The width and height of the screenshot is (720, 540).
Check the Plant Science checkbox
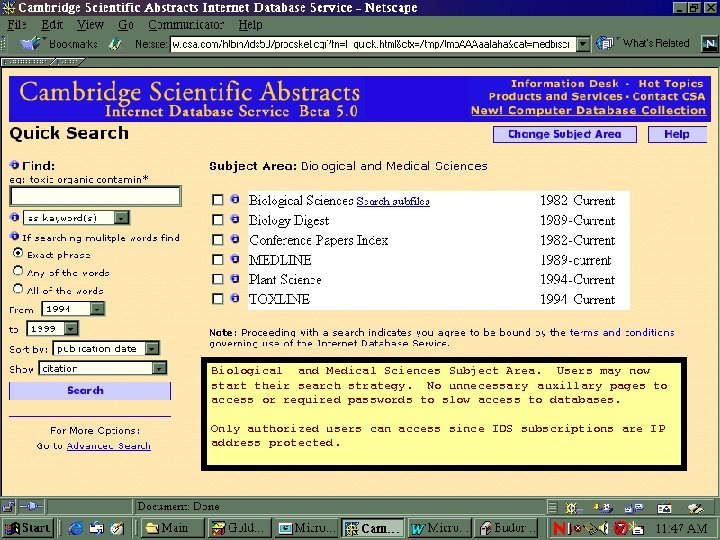click(x=218, y=279)
